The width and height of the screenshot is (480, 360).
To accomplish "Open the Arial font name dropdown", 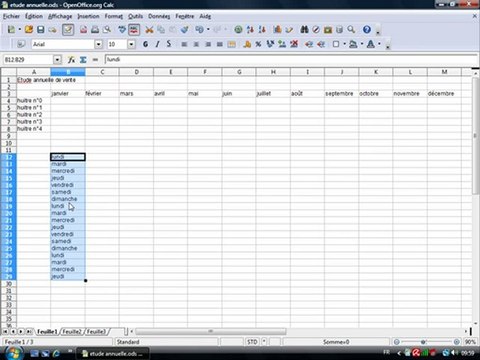I will point(99,44).
